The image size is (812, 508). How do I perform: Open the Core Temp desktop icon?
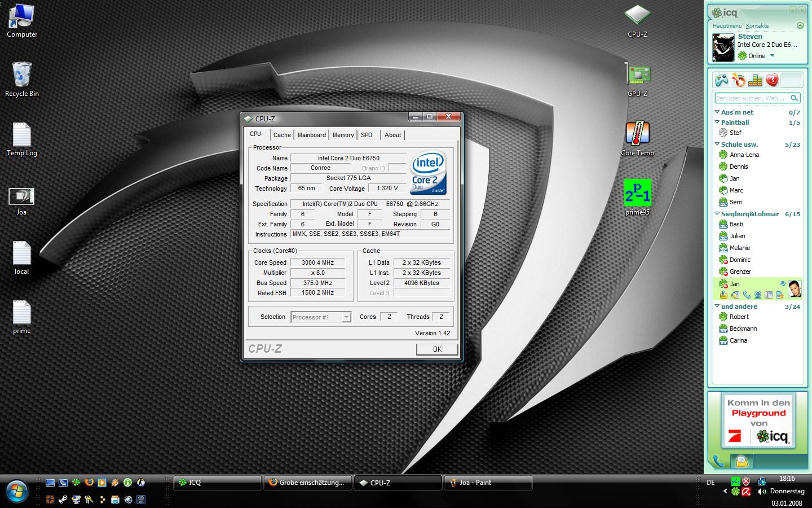[x=637, y=139]
